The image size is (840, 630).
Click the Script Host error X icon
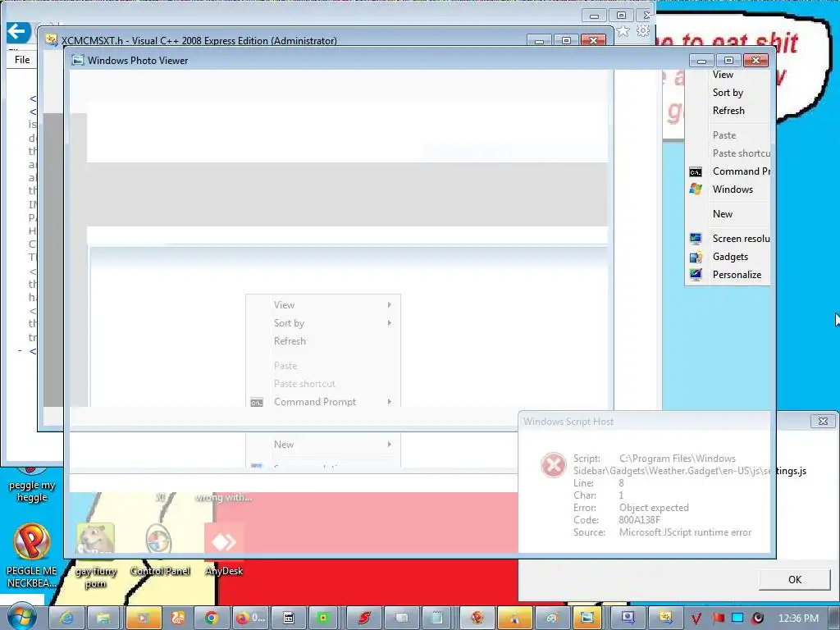(554, 464)
